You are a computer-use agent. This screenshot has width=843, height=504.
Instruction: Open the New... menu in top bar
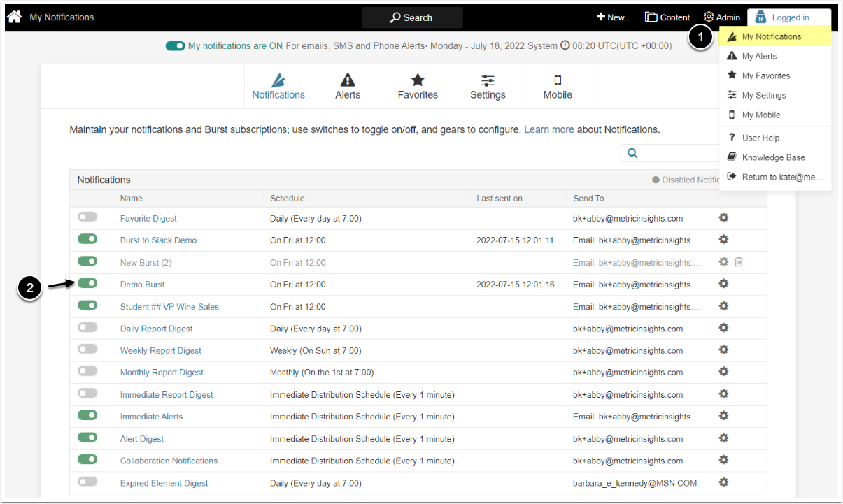pyautogui.click(x=613, y=17)
